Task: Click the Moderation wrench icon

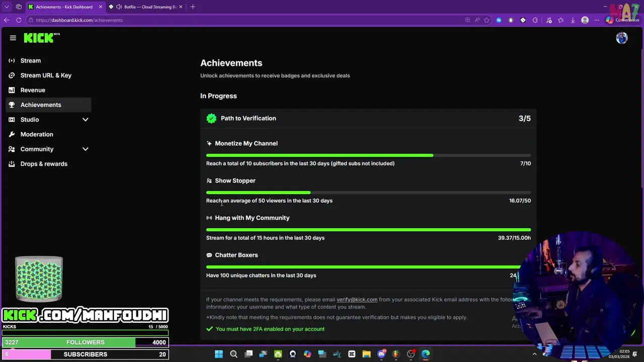Action: [12, 134]
